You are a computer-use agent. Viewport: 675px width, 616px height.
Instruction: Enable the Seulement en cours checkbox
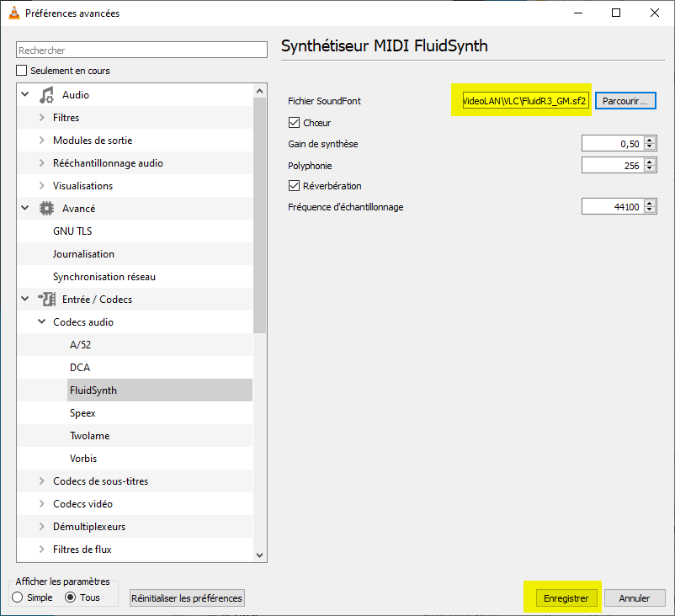click(22, 70)
